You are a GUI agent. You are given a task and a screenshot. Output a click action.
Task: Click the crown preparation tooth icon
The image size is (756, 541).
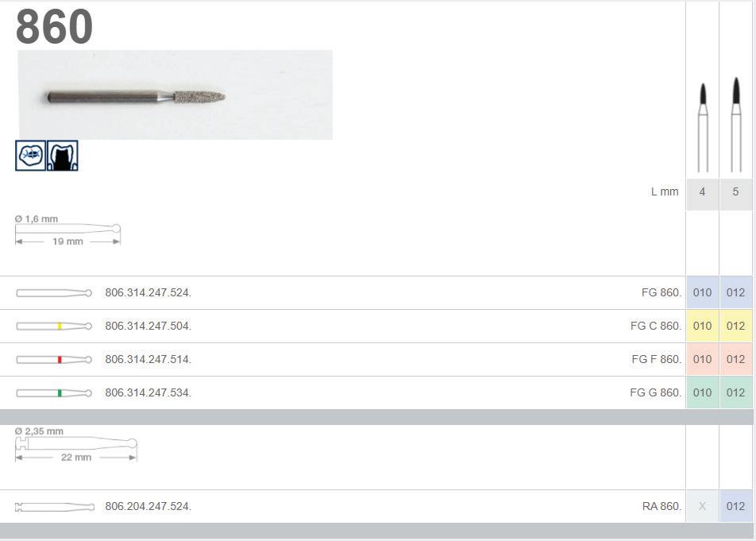click(63, 155)
